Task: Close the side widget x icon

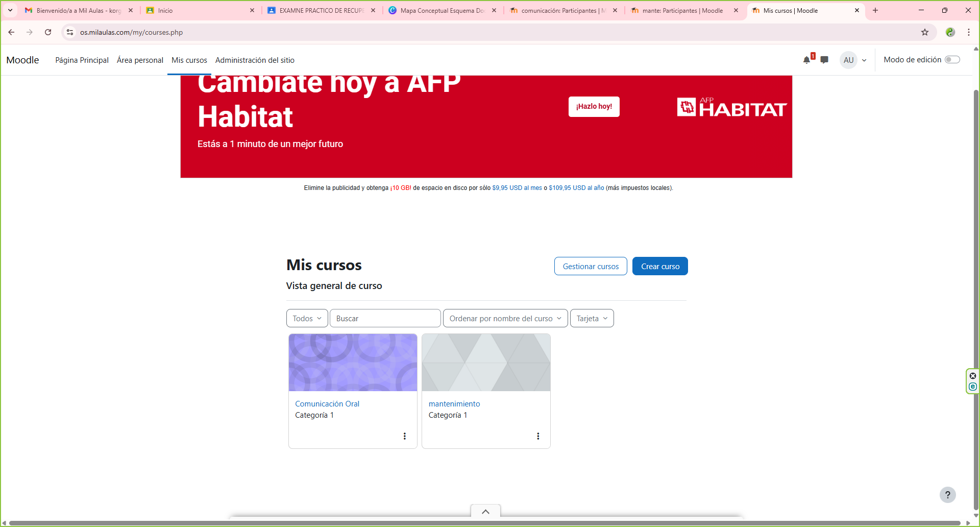Action: coord(973,376)
